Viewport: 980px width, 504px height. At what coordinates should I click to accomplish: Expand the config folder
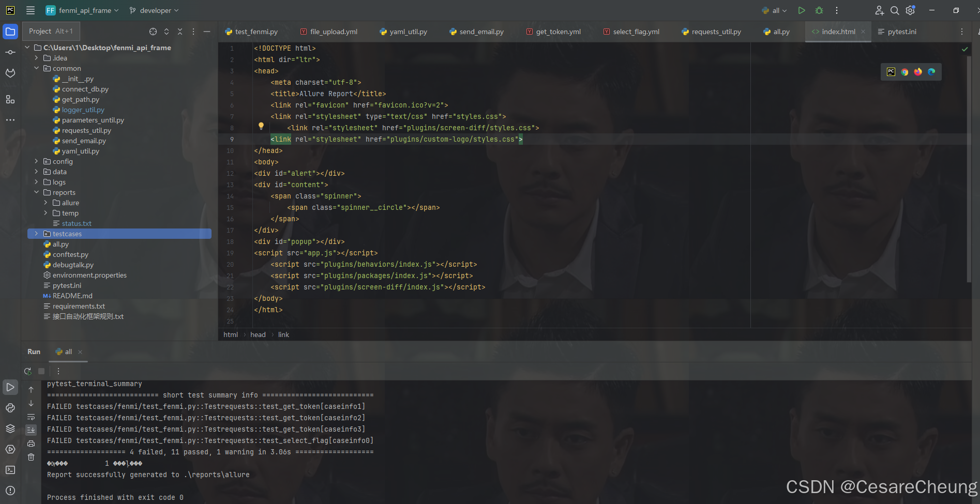36,161
